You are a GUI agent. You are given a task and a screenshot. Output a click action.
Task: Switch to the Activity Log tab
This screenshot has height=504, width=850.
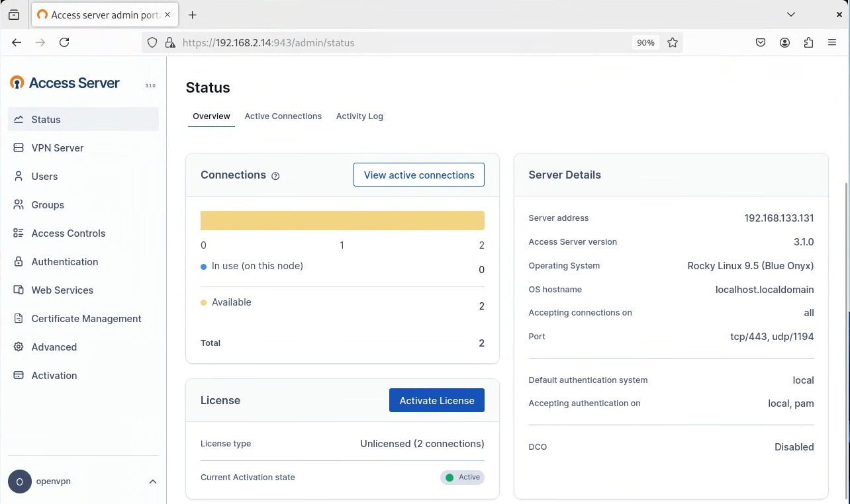[x=359, y=116]
